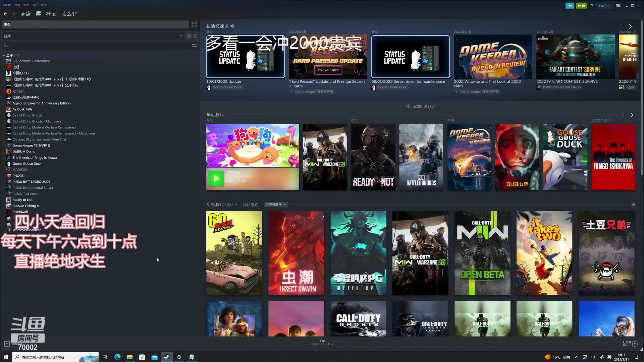Select DUBIUM Demo in game list
644x362 pixels.
coord(24,152)
